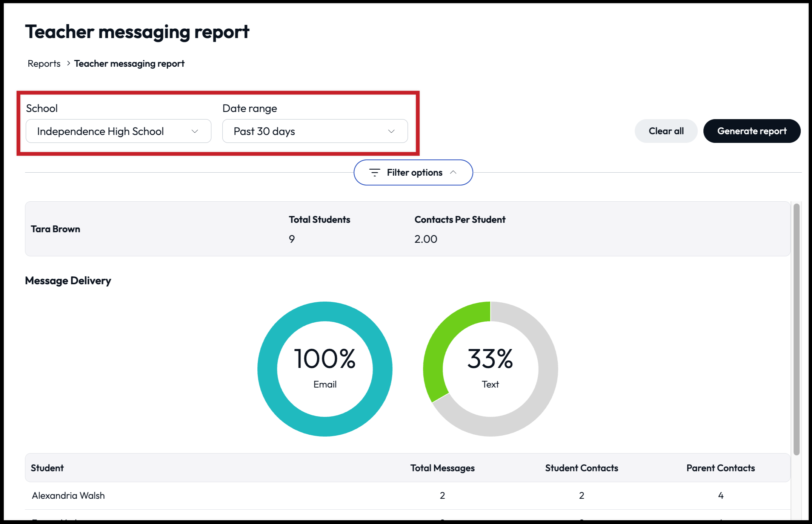Go to Reports breadcrumb link
Viewport: 812px width, 524px height.
44,64
